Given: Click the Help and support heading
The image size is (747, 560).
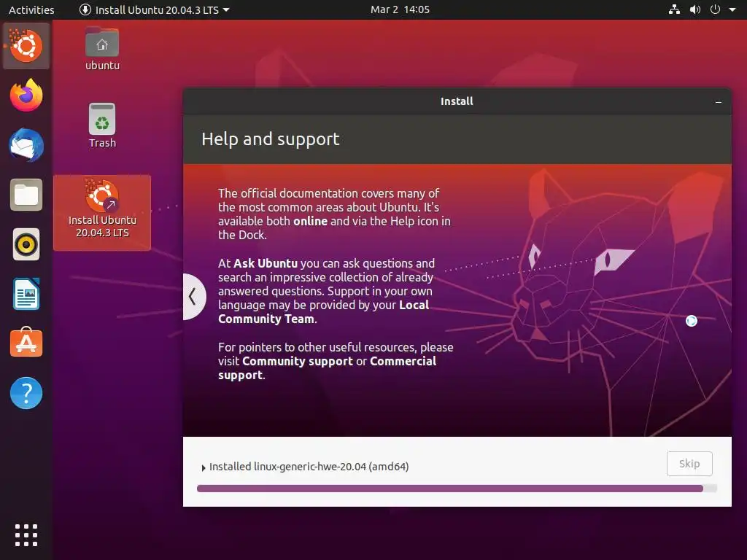Looking at the screenshot, I should [x=270, y=139].
